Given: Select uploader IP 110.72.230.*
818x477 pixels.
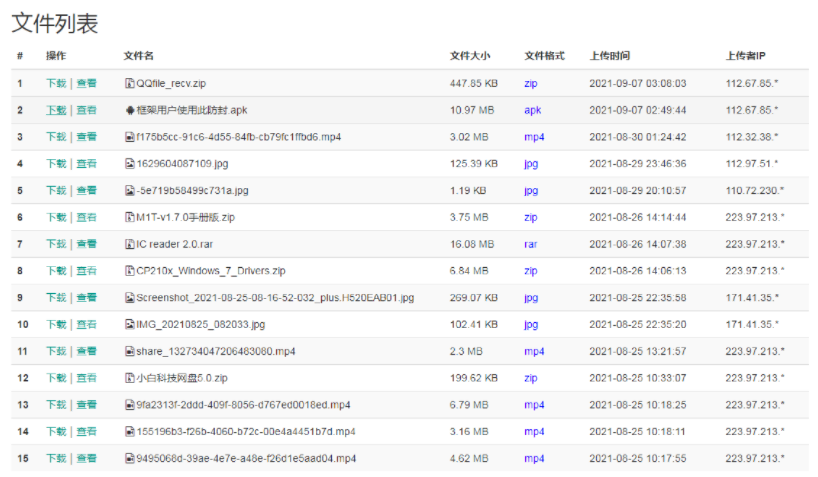Looking at the screenshot, I should (x=754, y=190).
